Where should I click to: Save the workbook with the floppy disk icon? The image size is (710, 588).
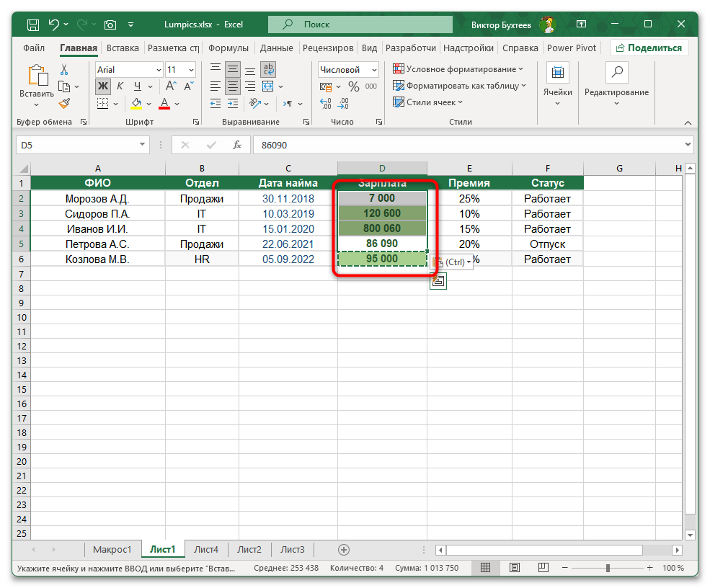click(33, 24)
